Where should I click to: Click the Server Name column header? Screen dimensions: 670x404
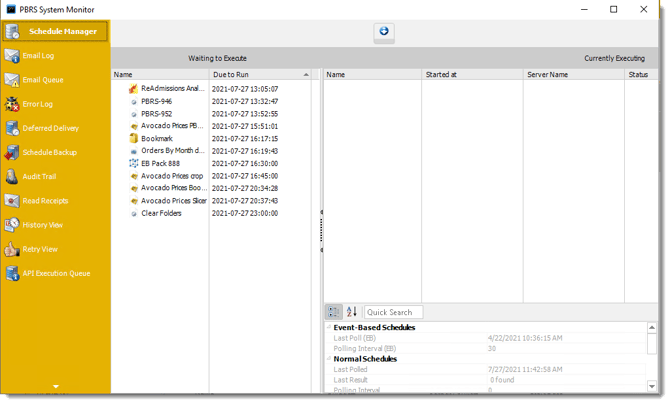pyautogui.click(x=574, y=74)
